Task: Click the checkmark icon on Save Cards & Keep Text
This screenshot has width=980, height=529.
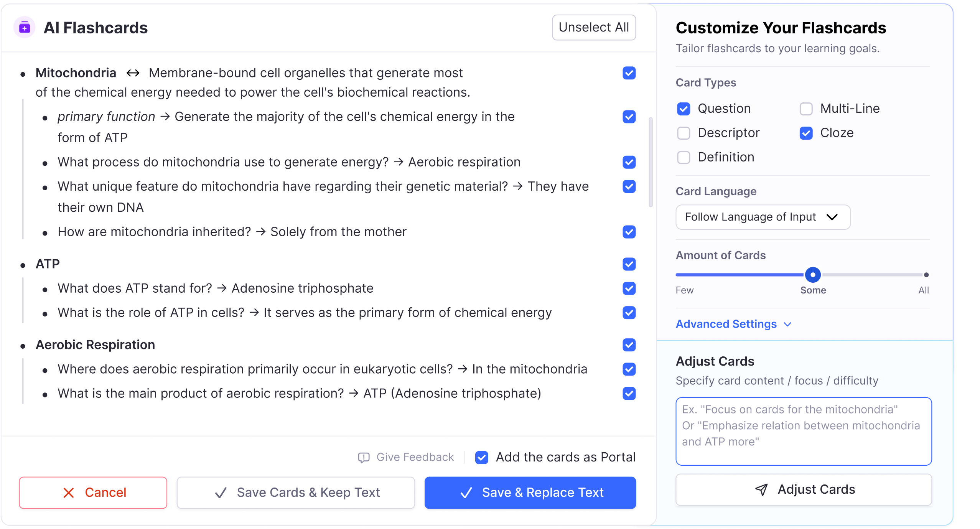Action: [x=221, y=493]
